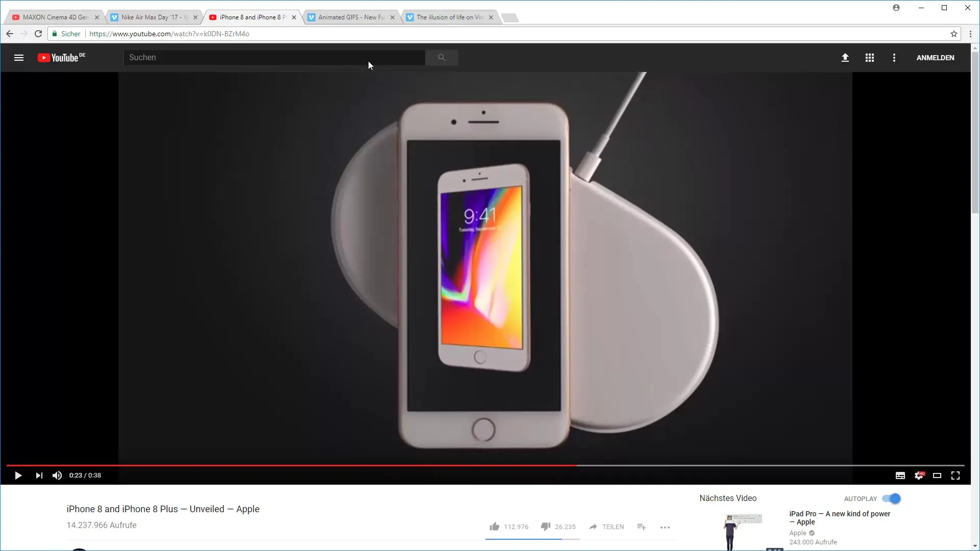Image resolution: width=980 pixels, height=551 pixels.
Task: Click the 14.237.966 Aufrufe view count
Action: tap(102, 525)
